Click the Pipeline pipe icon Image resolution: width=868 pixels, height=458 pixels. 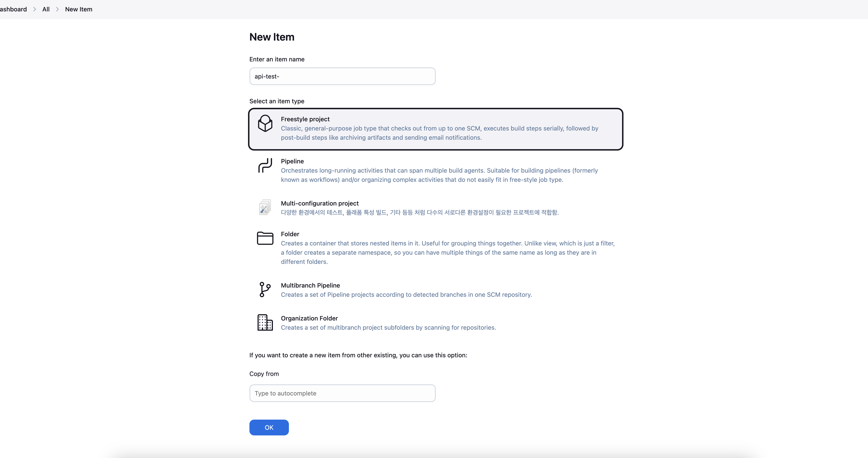(x=265, y=165)
